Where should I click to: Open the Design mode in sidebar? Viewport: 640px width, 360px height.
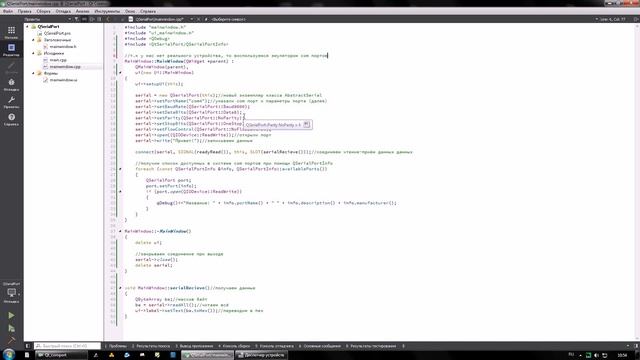[11, 67]
